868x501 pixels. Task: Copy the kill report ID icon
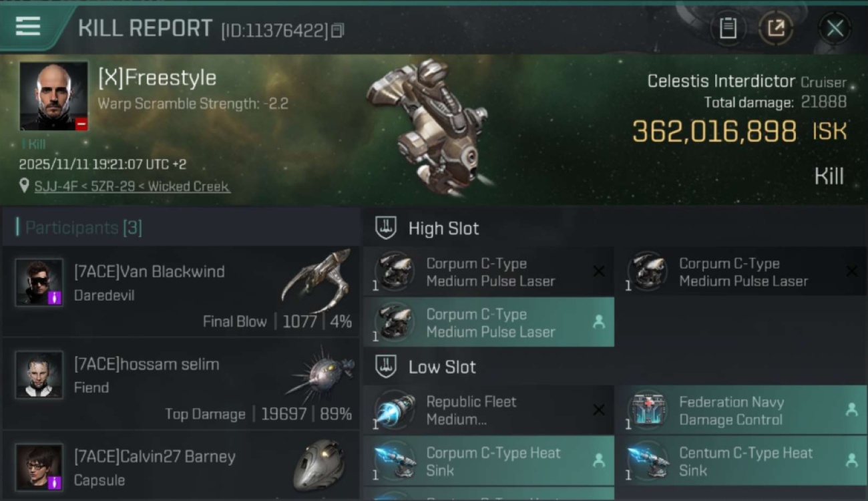pyautogui.click(x=338, y=30)
